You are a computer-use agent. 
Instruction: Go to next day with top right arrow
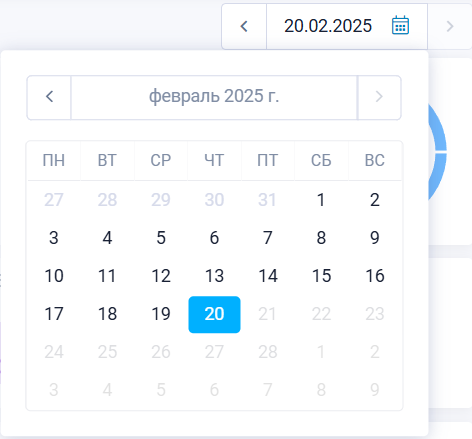450,26
